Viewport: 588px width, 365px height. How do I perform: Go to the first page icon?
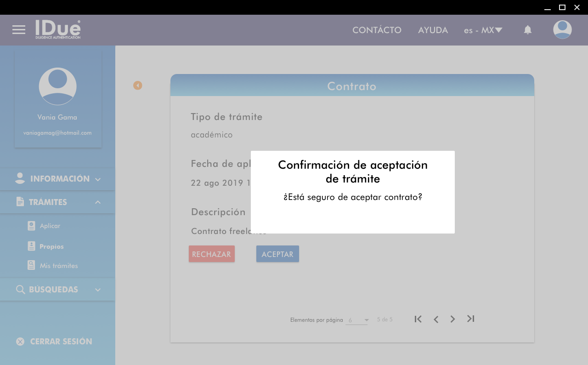point(418,319)
